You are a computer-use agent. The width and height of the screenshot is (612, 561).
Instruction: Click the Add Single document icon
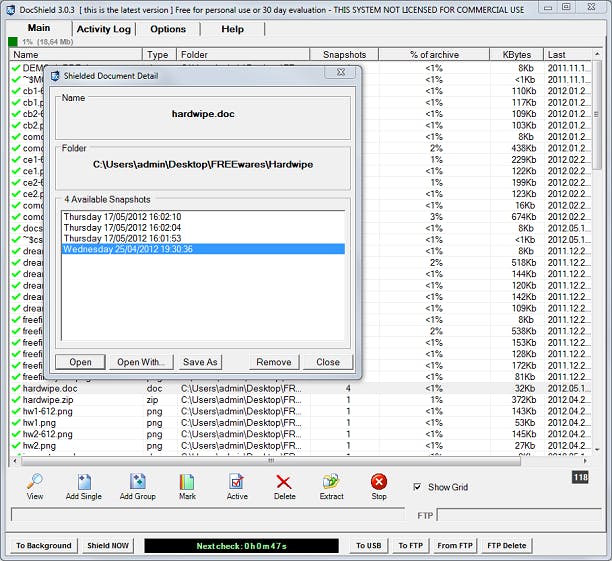pos(84,481)
